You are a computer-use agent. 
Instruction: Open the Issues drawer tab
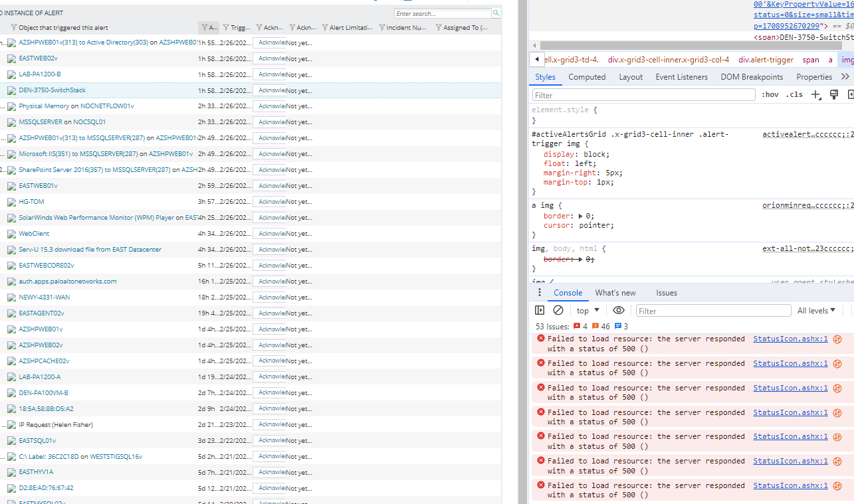[667, 293]
